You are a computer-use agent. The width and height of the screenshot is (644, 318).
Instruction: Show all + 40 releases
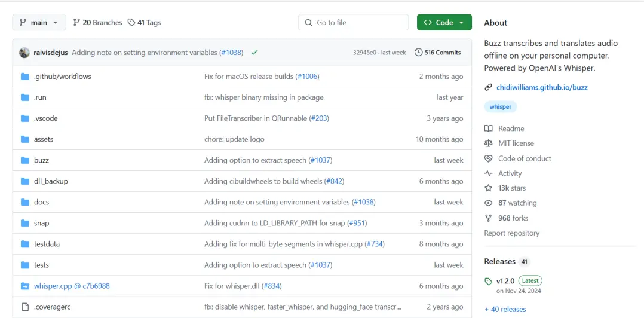[505, 309]
